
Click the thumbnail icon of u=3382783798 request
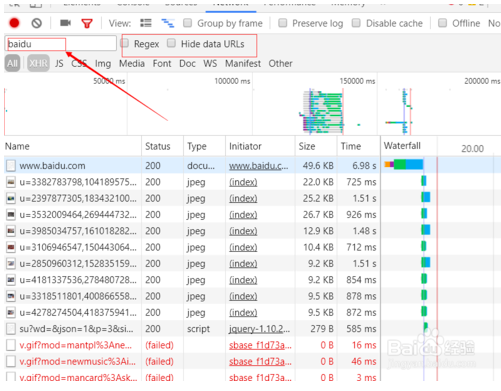[x=11, y=182]
